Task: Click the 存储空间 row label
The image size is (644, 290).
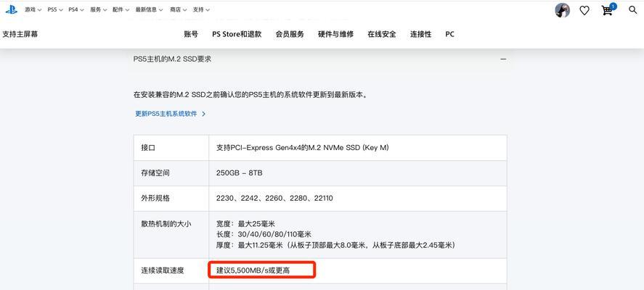Action: coord(155,173)
